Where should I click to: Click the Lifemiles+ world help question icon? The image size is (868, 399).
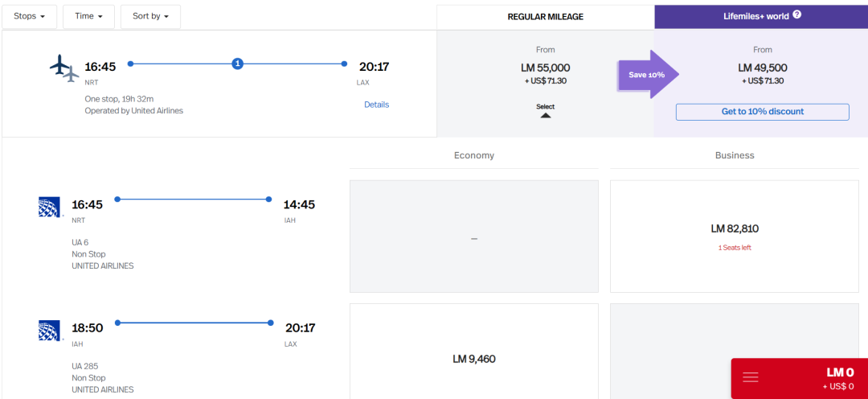click(796, 14)
